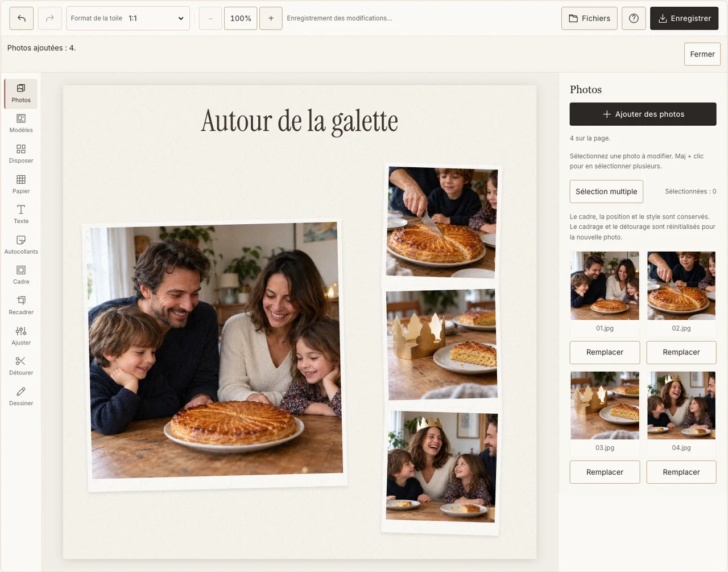
Task: Select the paper crown photo on canvas
Action: coord(441,344)
